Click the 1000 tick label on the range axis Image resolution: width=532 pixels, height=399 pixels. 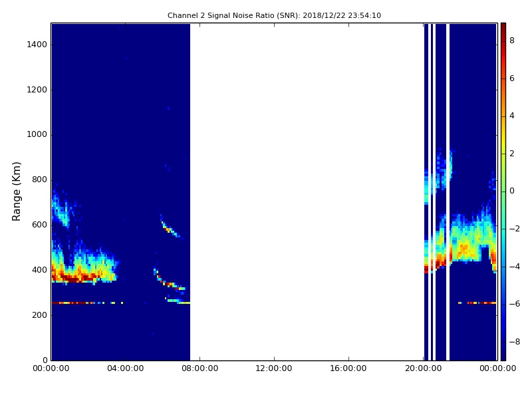pyautogui.click(x=37, y=135)
